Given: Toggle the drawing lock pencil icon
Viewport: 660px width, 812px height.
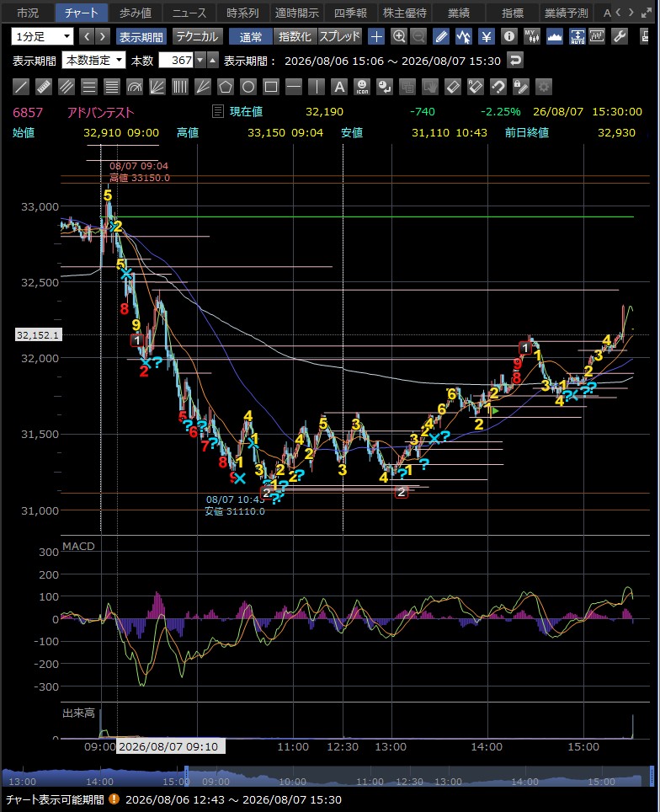Looking at the screenshot, I should tap(521, 87).
